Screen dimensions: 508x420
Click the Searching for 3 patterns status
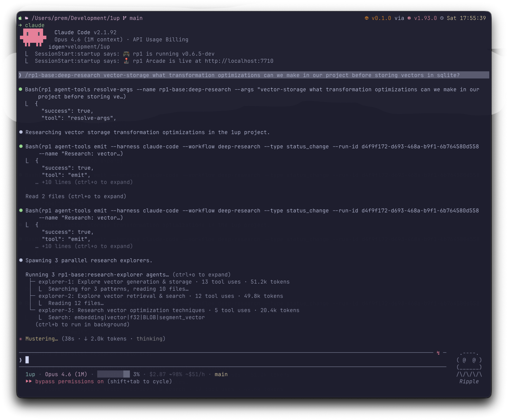point(118,289)
